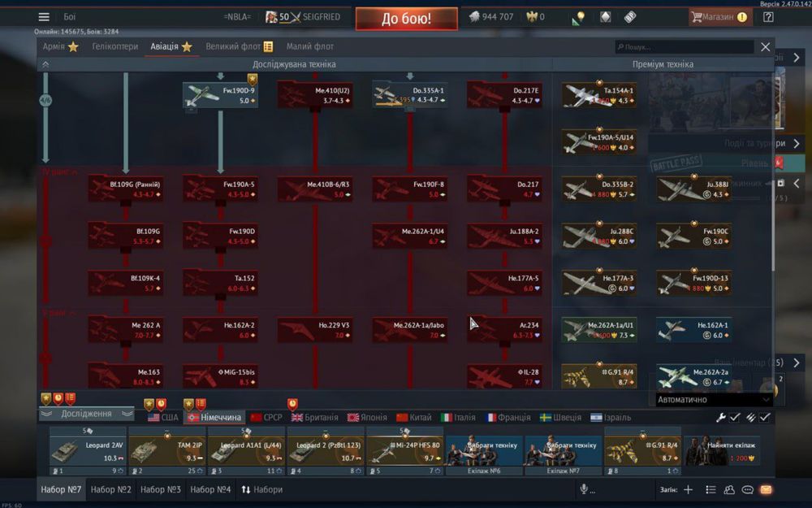
Task: Open the contacts people icon
Action: (729, 489)
